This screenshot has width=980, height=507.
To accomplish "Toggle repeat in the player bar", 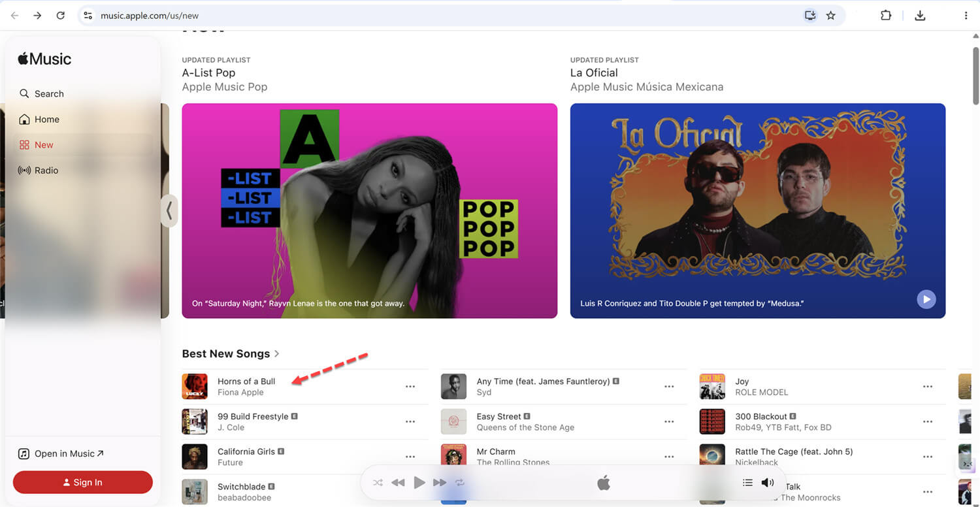I will point(459,483).
